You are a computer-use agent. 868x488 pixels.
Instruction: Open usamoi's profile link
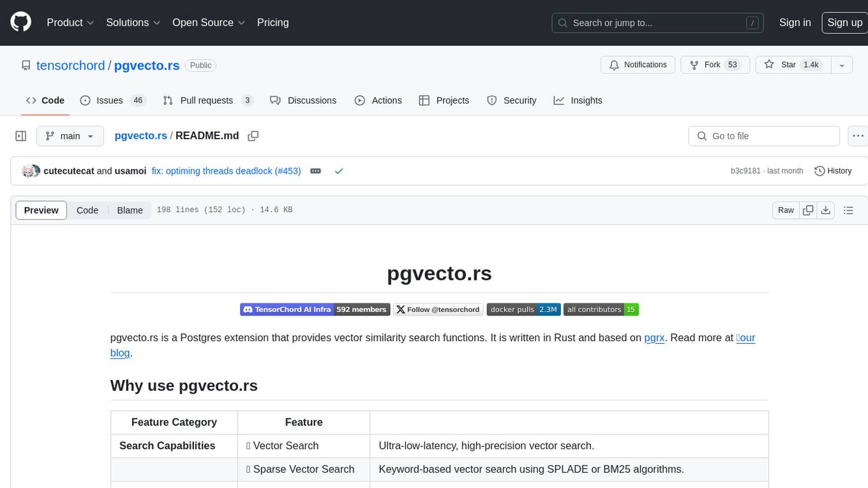tap(130, 171)
